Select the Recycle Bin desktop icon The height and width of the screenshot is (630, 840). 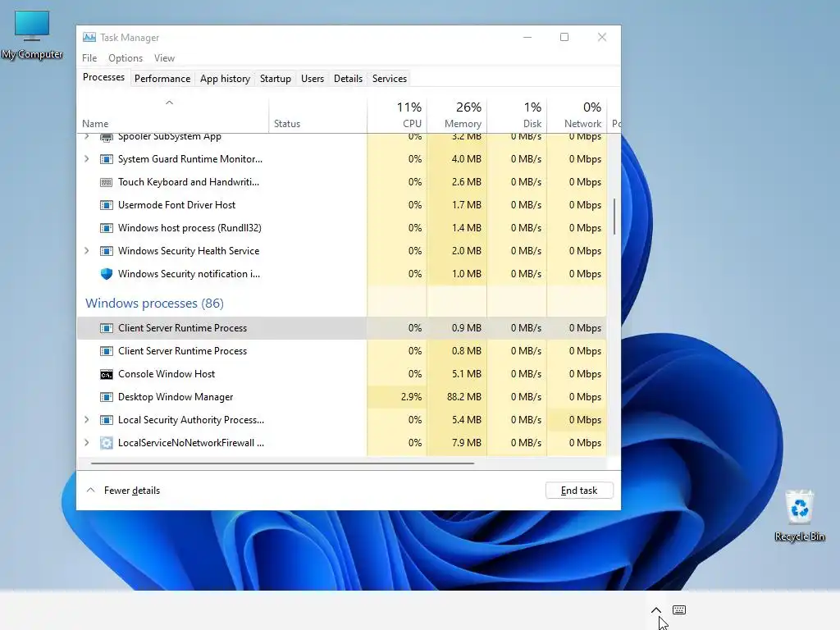pos(799,515)
